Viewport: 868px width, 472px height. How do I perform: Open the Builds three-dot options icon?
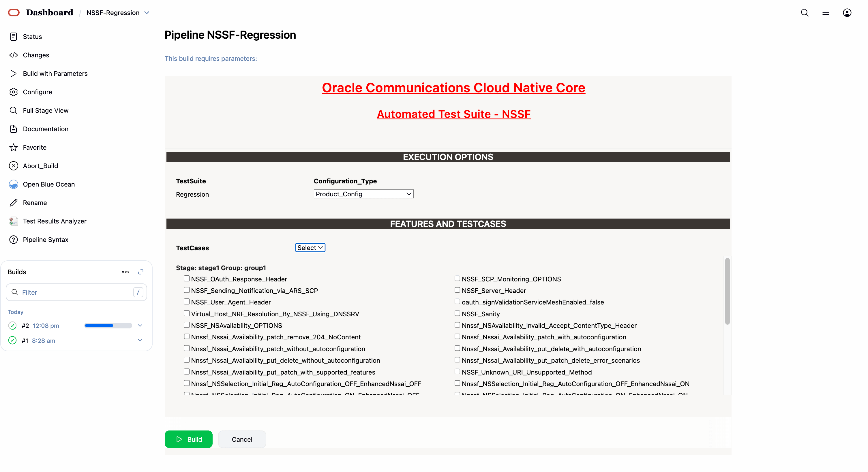click(126, 272)
